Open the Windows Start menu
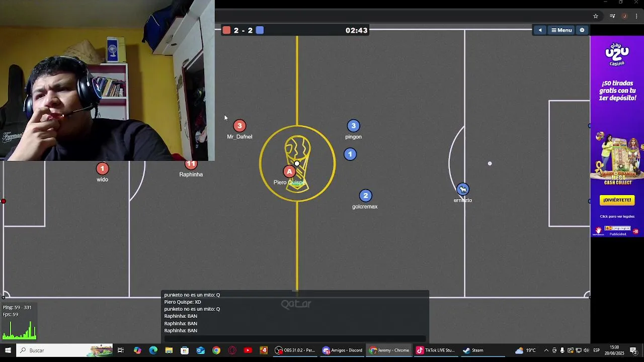Image resolution: width=644 pixels, height=362 pixels. [8, 350]
